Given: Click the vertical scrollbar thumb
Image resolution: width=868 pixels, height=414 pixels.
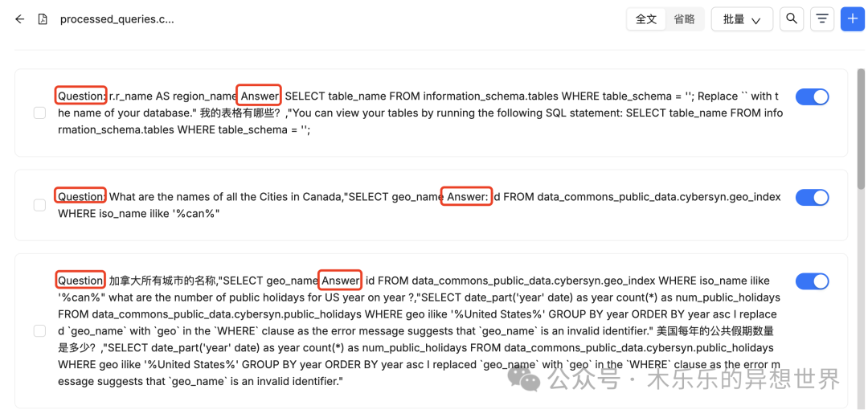Looking at the screenshot, I should click(x=861, y=130).
